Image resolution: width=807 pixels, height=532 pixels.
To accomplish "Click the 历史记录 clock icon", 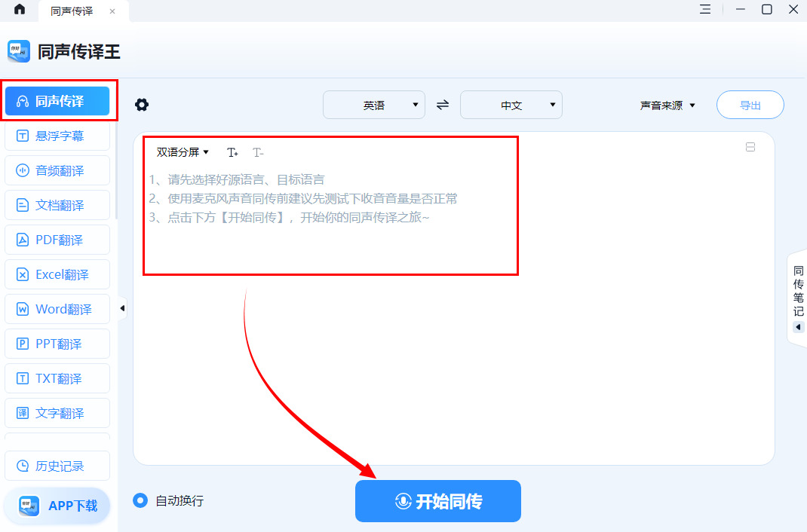I will [22, 466].
